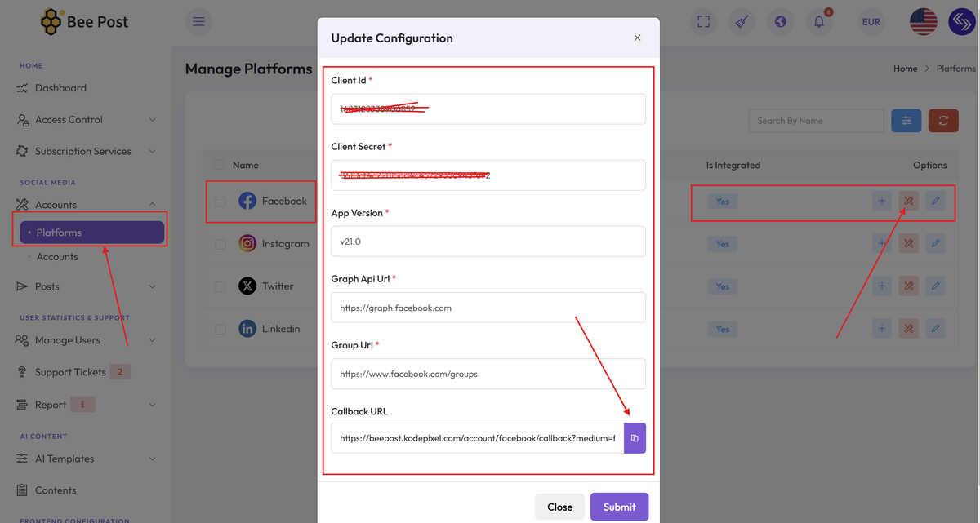This screenshot has height=523, width=980.
Task: Toggle the hamburger sidebar menu button
Action: pos(198,22)
